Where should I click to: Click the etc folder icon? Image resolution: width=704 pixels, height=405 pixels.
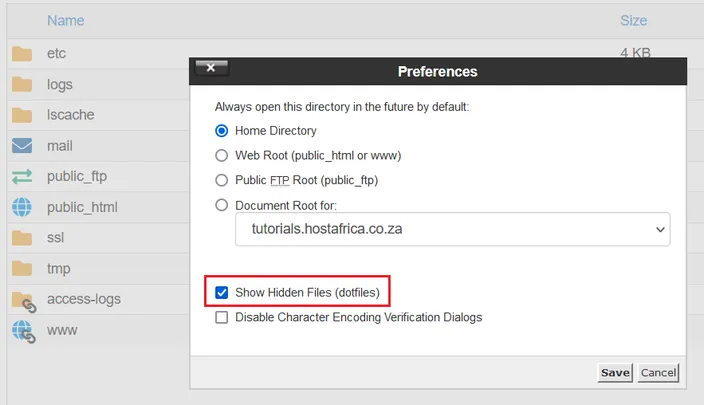(x=22, y=54)
